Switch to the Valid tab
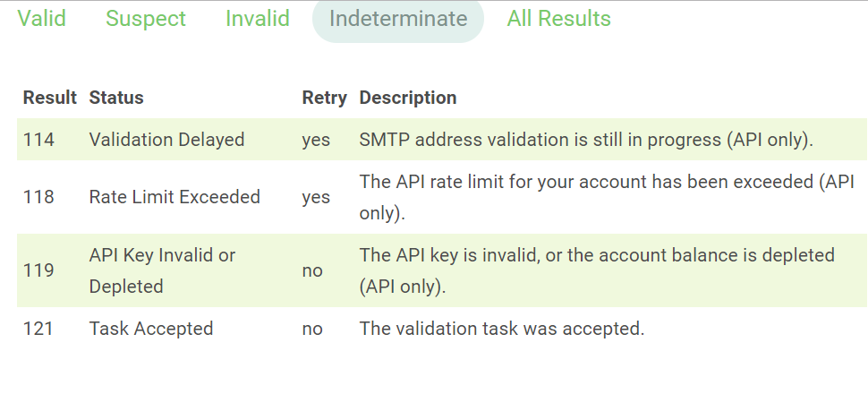Image resolution: width=868 pixels, height=394 pixels. pyautogui.click(x=41, y=19)
